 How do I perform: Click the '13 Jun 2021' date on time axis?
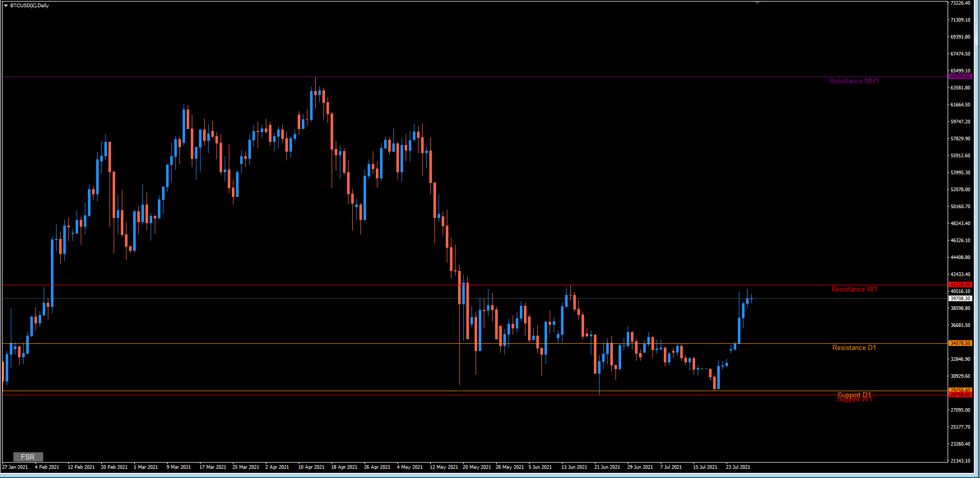click(574, 467)
